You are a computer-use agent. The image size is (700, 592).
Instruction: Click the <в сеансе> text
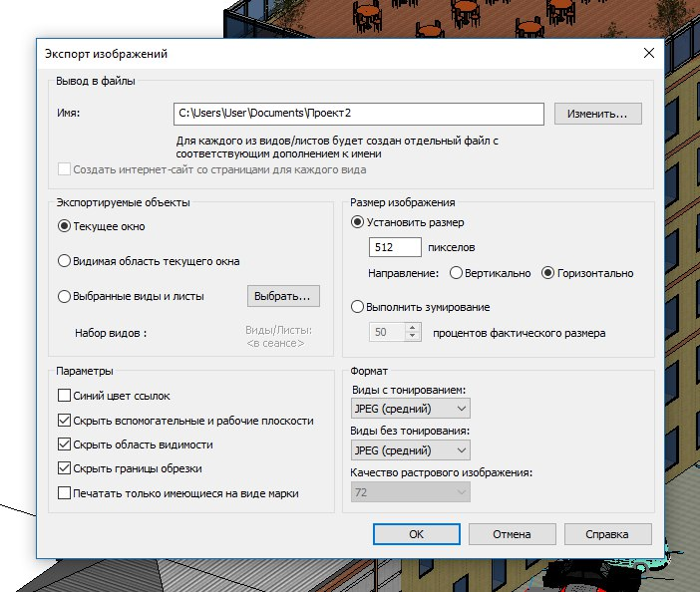pyautogui.click(x=276, y=343)
